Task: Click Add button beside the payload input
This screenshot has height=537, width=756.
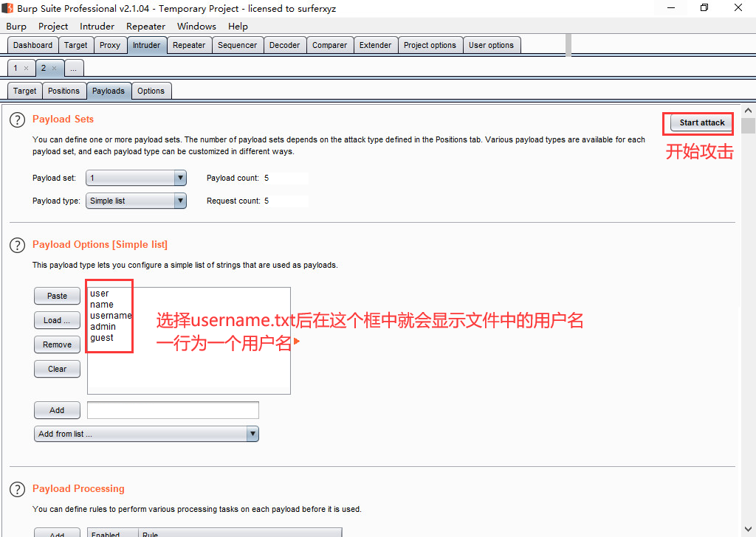Action: click(58, 410)
